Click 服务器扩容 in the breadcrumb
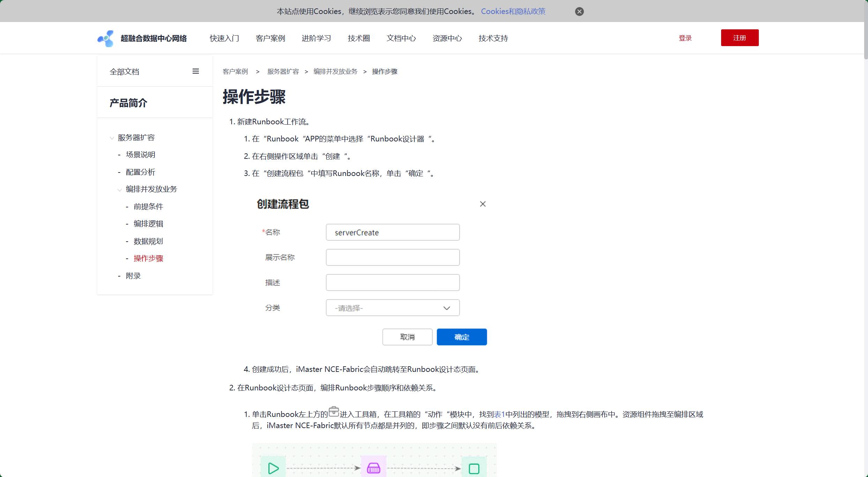 click(x=283, y=72)
